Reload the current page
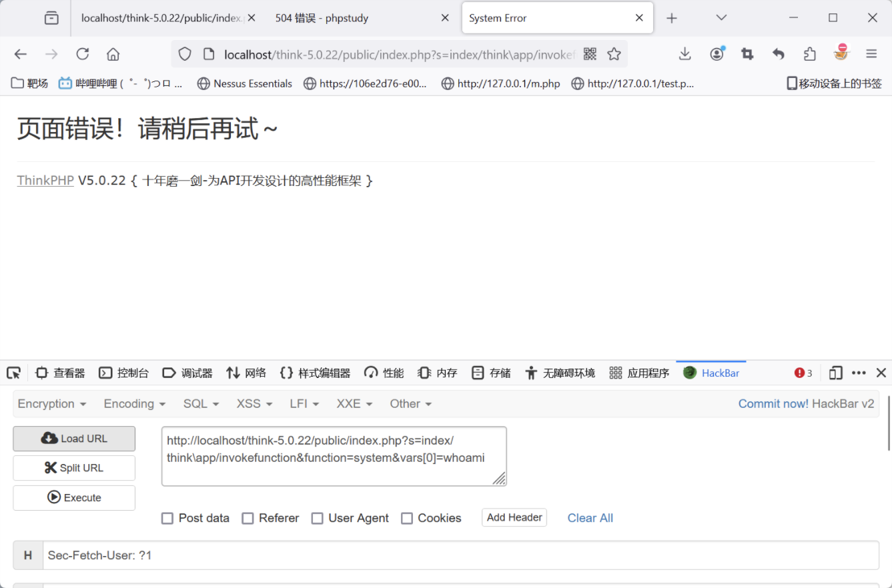This screenshot has width=892, height=588. tap(83, 55)
